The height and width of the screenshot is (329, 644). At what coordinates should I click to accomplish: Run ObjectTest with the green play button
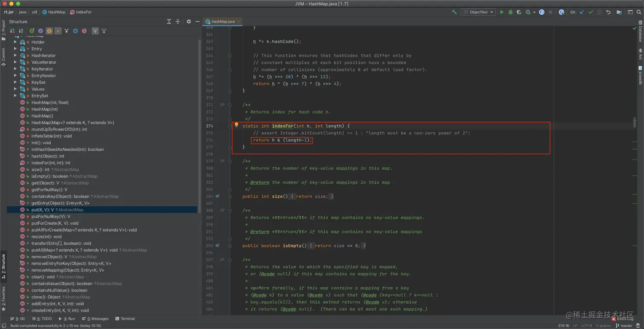502,12
